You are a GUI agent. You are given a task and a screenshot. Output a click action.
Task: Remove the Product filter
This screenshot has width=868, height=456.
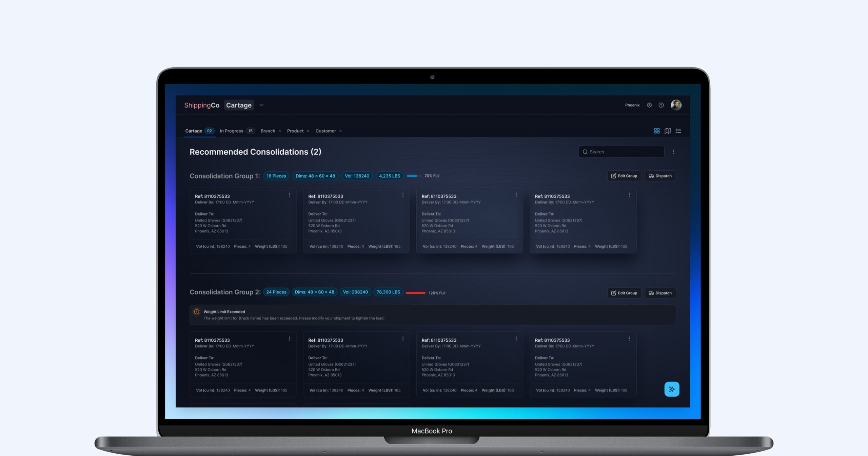pos(308,131)
